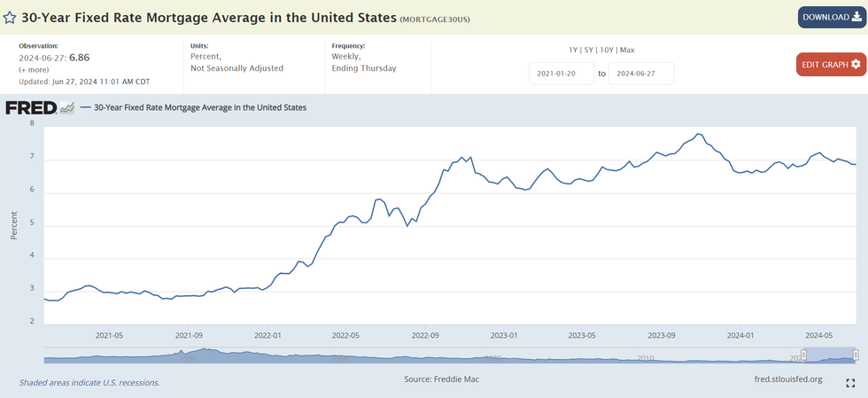
Task: Click the peak of the mortgage rate line
Action: [699, 134]
